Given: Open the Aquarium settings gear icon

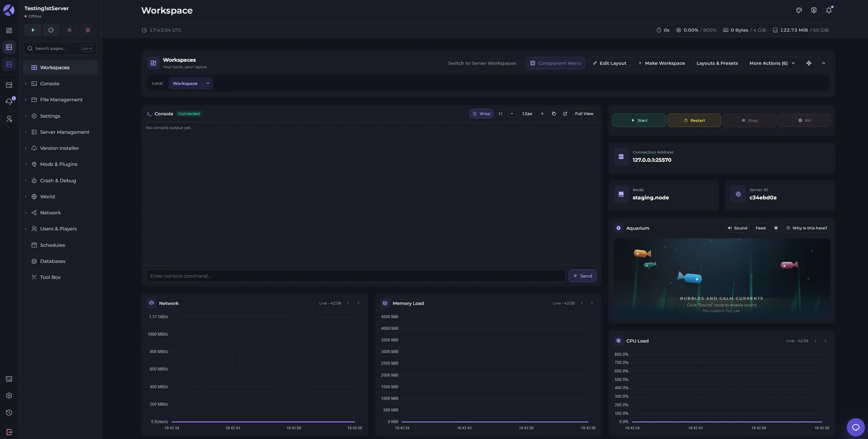Looking at the screenshot, I should coord(776,228).
